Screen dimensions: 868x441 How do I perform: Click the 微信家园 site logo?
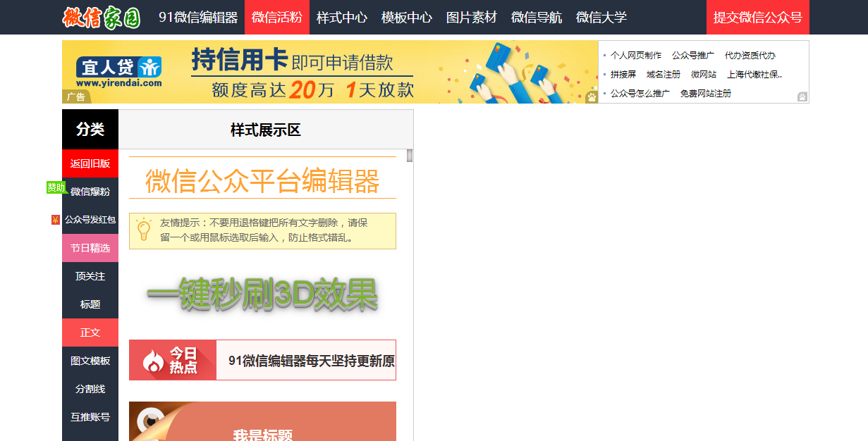pyautogui.click(x=102, y=18)
